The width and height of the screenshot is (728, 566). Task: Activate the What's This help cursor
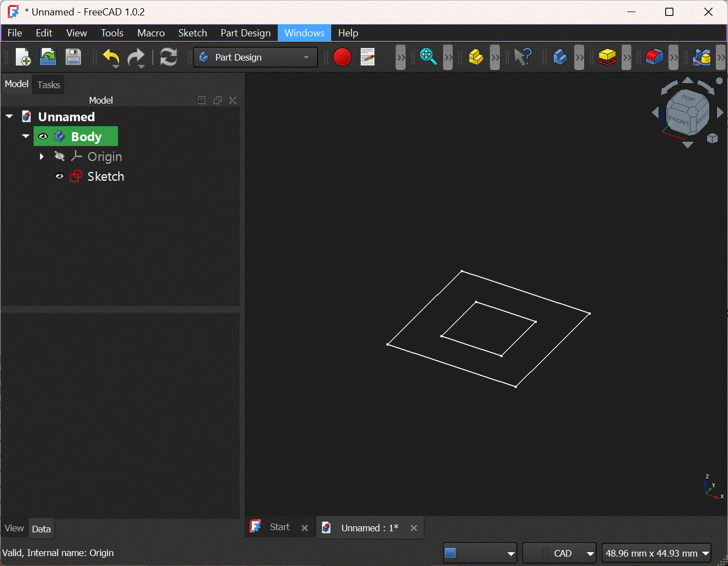[x=522, y=57]
